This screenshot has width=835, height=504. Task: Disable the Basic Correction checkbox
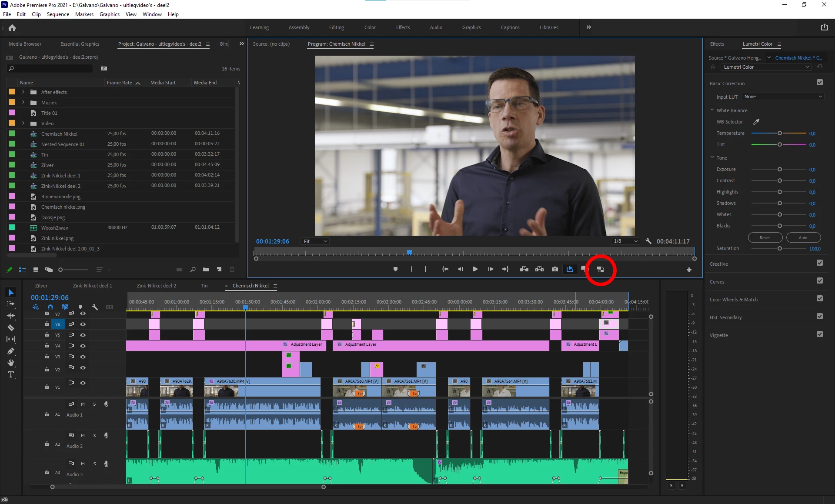pyautogui.click(x=819, y=83)
